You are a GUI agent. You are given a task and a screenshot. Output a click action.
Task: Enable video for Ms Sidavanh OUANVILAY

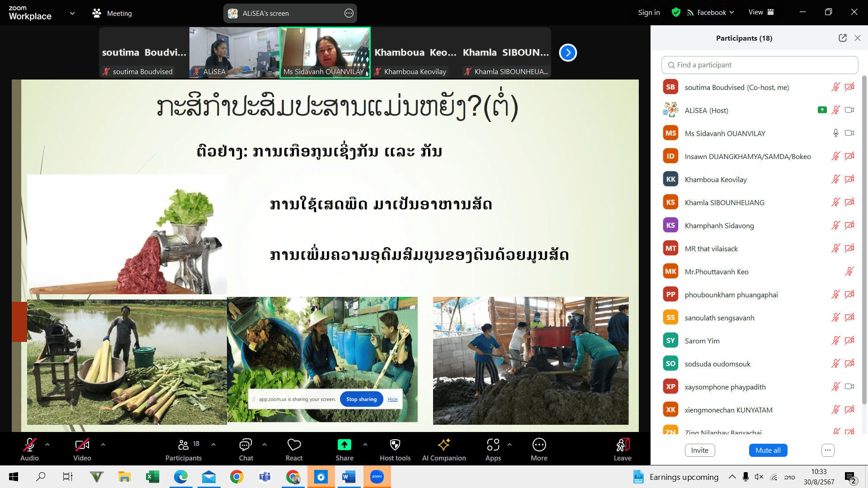849,133
